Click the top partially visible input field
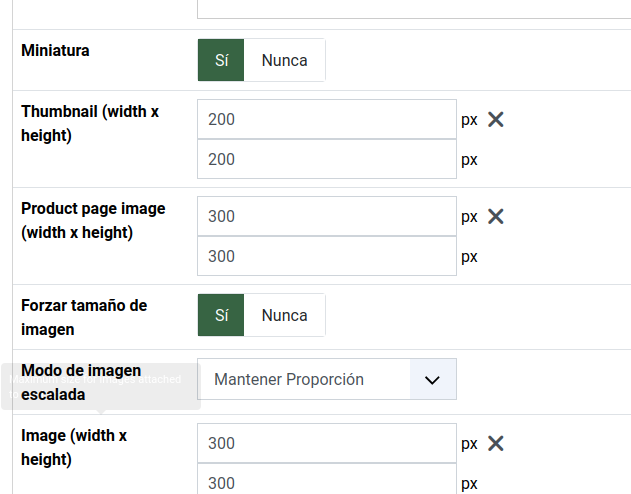Viewport: 631px width, 494px height. 412,9
